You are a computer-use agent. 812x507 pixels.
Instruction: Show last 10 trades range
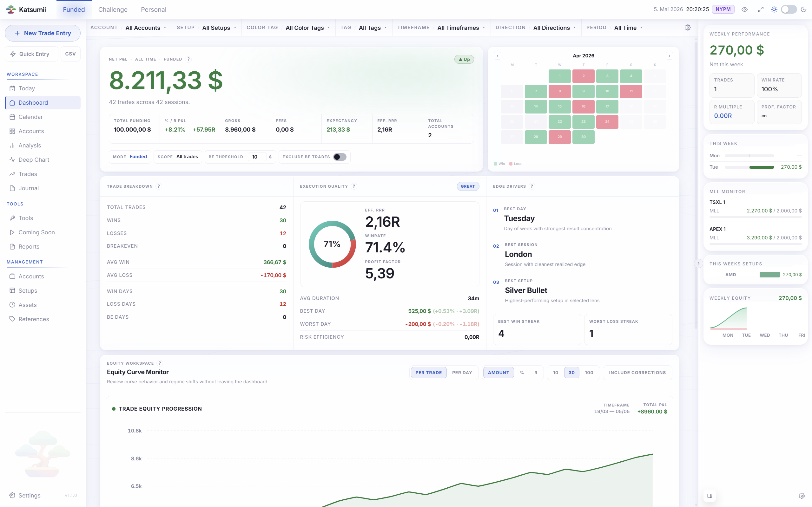556,373
